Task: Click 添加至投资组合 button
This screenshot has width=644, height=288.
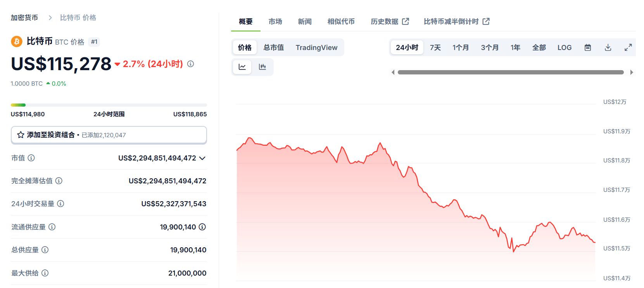Action: 109,135
